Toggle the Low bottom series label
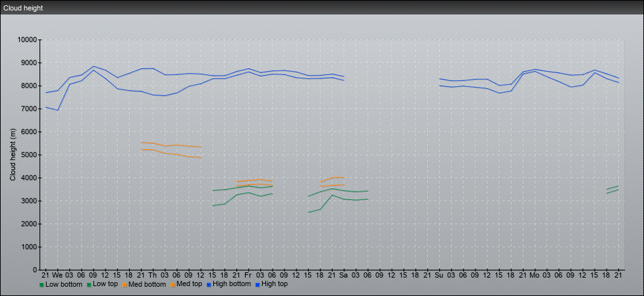This screenshot has width=644, height=296. [x=64, y=284]
